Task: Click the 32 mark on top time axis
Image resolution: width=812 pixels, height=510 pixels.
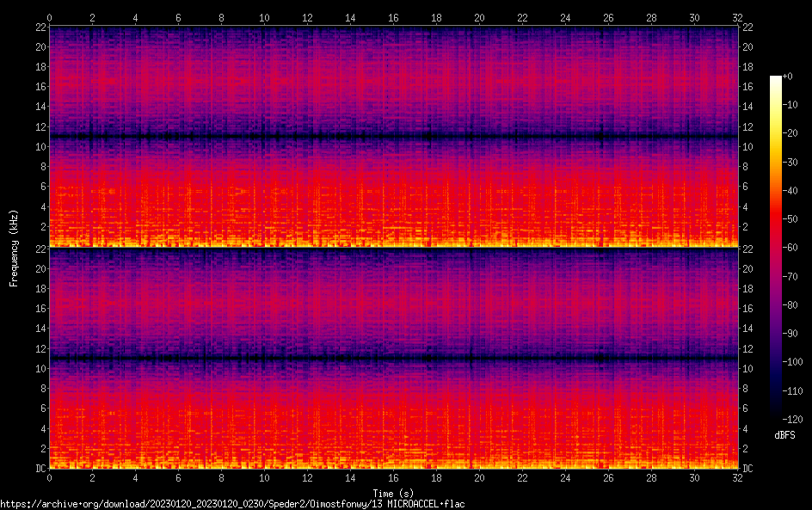Action: click(737, 17)
